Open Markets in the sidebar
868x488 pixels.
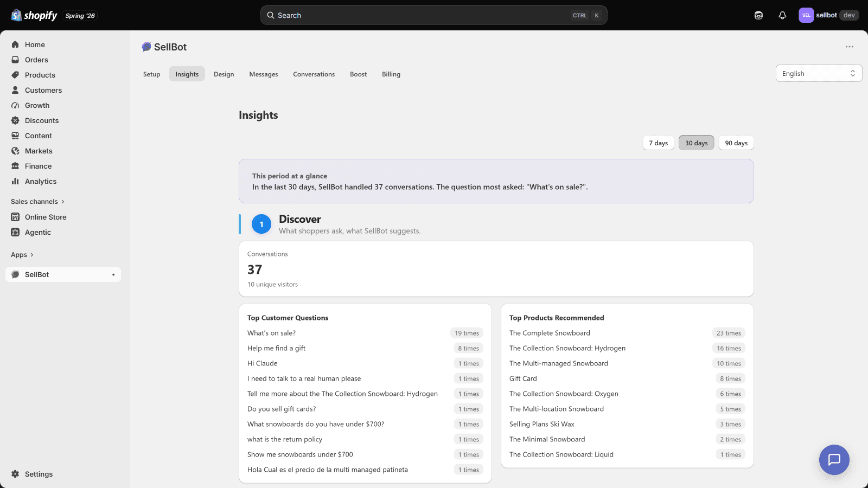point(63,151)
